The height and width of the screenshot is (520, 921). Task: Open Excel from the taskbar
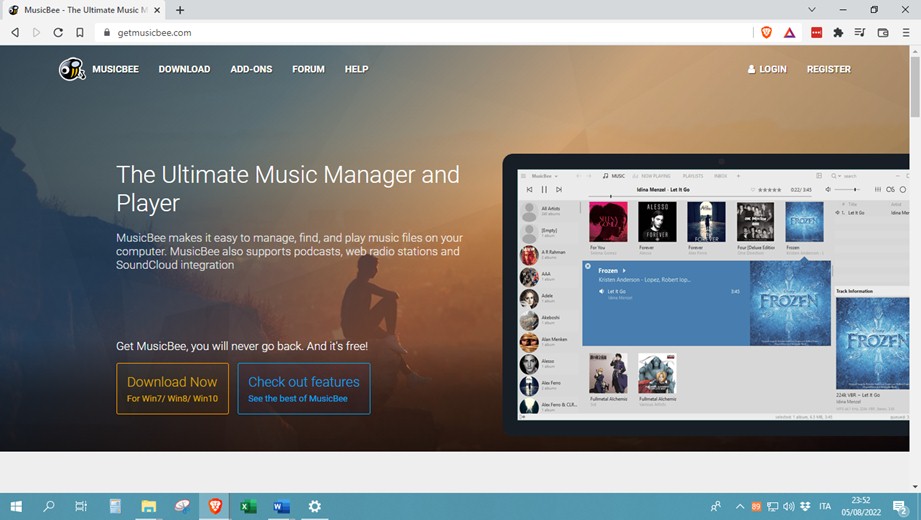[x=248, y=506]
